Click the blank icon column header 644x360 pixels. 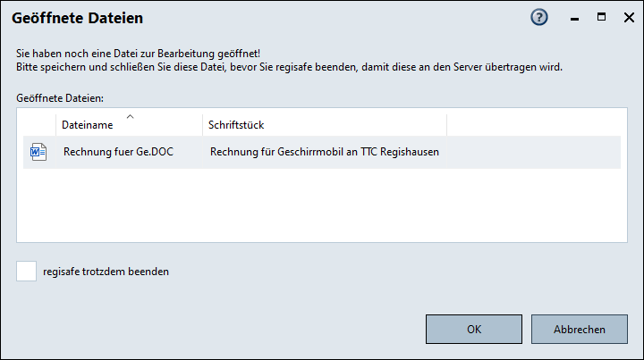pos(37,125)
